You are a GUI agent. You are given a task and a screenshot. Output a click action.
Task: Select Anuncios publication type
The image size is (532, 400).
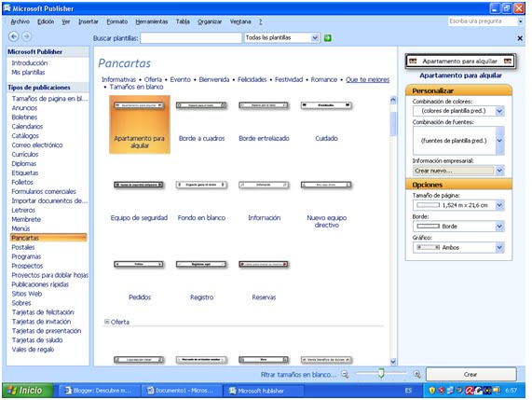click(24, 108)
